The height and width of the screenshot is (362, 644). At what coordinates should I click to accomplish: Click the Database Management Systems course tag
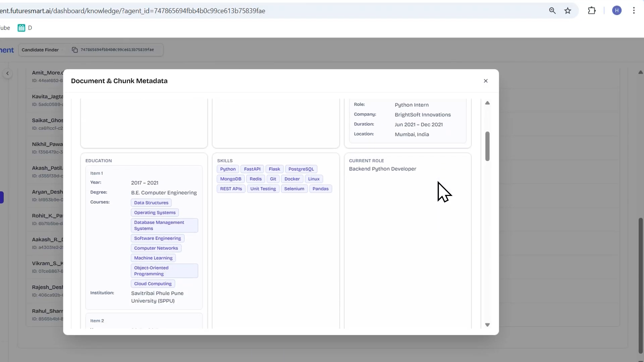(x=164, y=225)
